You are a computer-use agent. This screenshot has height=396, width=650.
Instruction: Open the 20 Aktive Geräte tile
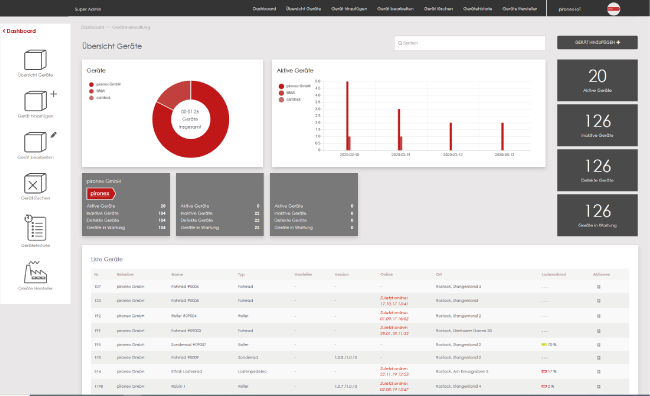point(597,80)
